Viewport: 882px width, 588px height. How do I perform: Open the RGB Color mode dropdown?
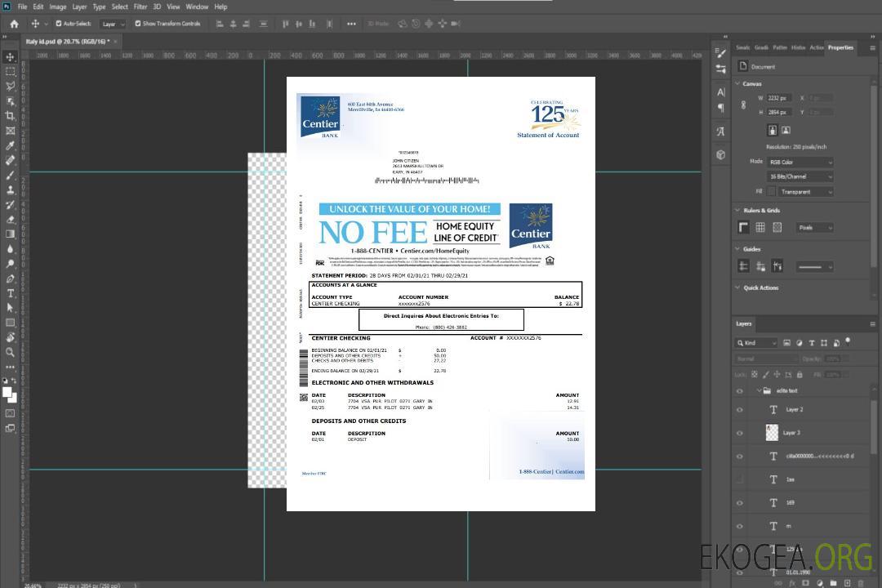click(x=800, y=162)
